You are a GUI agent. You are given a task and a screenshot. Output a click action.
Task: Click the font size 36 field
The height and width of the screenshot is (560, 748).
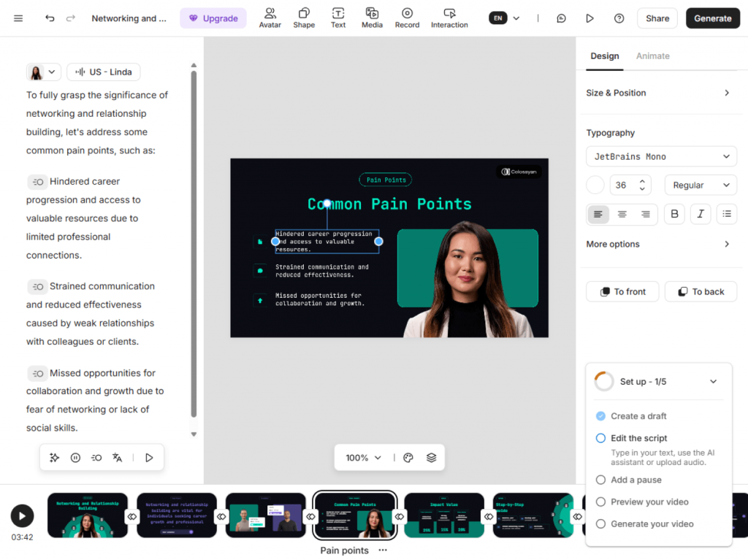click(621, 185)
